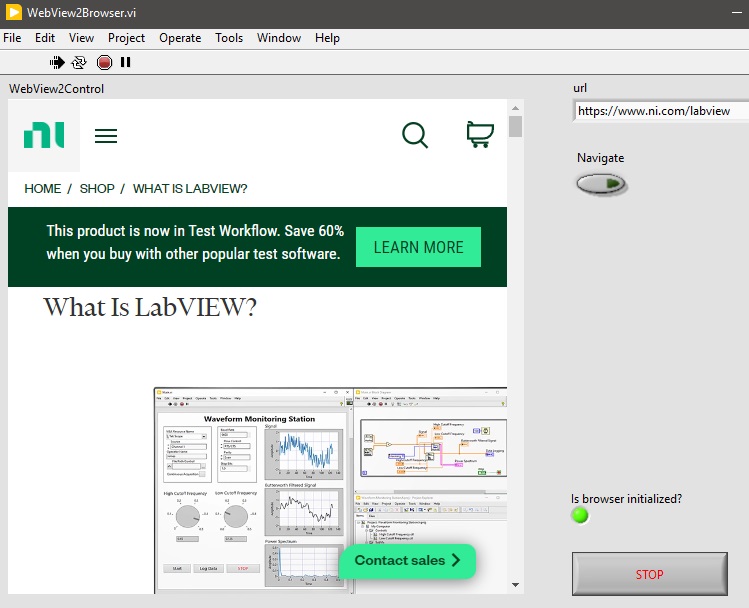Click the red STOP button

point(650,574)
